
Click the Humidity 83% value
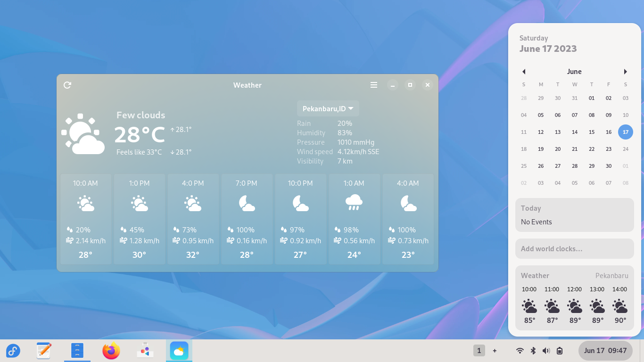coord(345,133)
